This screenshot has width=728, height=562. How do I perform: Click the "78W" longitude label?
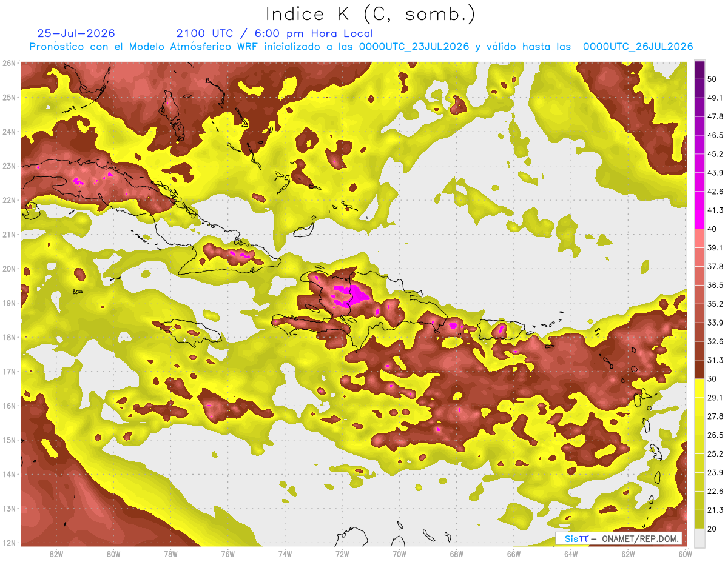pos(170,554)
